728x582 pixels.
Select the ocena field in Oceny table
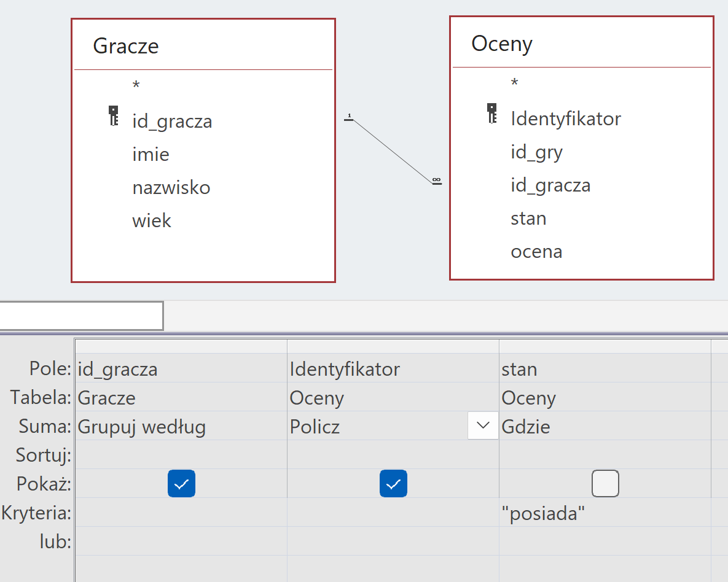(x=537, y=252)
